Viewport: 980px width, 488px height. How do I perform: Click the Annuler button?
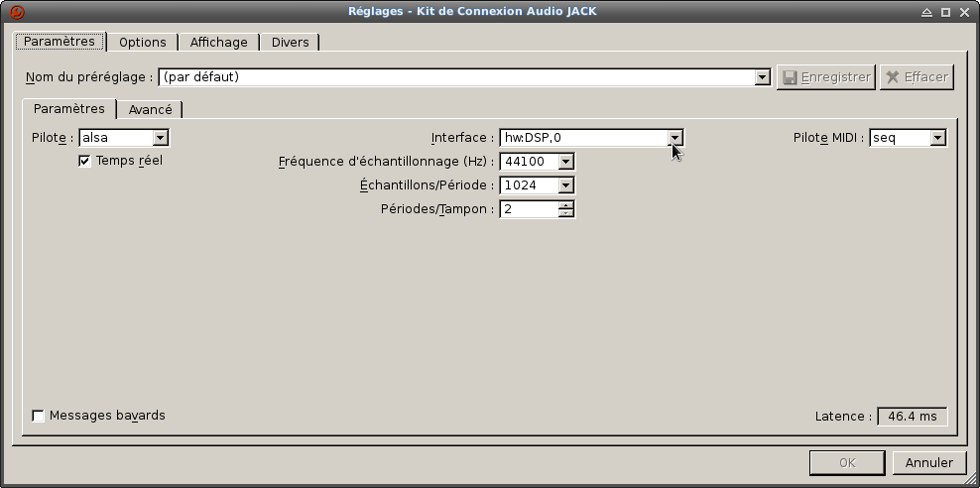pos(928,463)
